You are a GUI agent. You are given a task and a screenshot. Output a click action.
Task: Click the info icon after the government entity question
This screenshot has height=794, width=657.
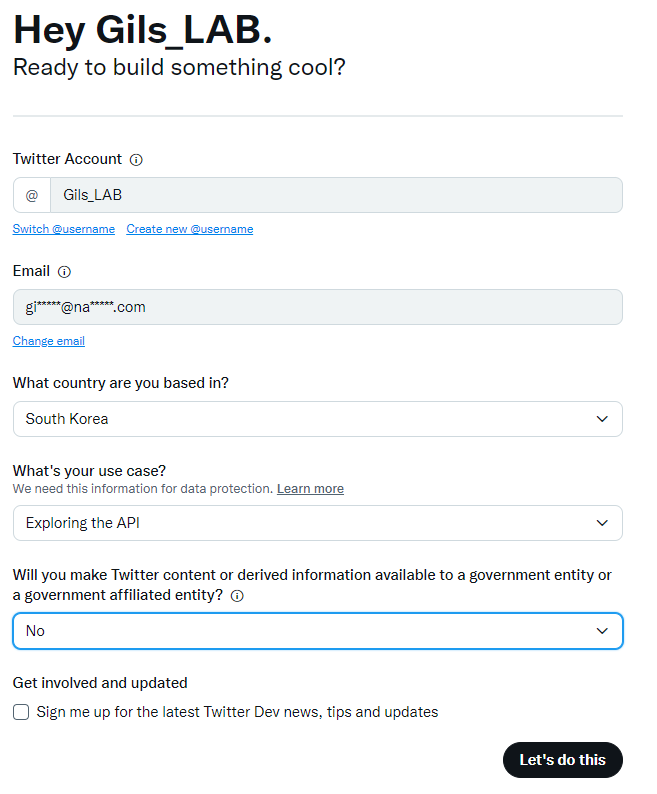pos(237,595)
